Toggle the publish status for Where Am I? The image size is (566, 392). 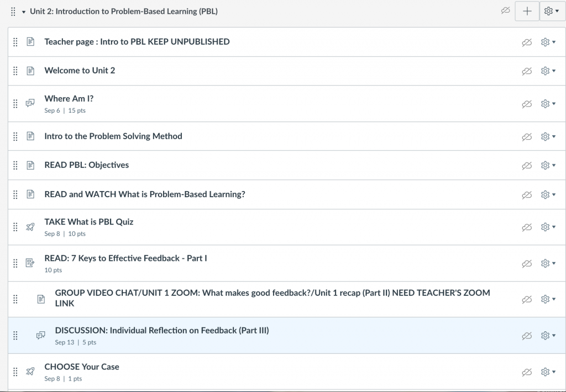pyautogui.click(x=527, y=104)
